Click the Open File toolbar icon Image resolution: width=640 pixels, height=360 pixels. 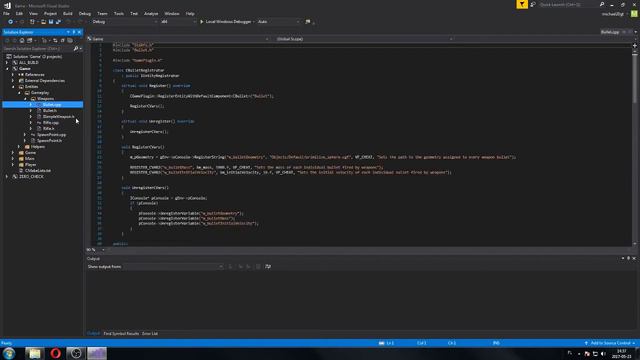point(43,22)
